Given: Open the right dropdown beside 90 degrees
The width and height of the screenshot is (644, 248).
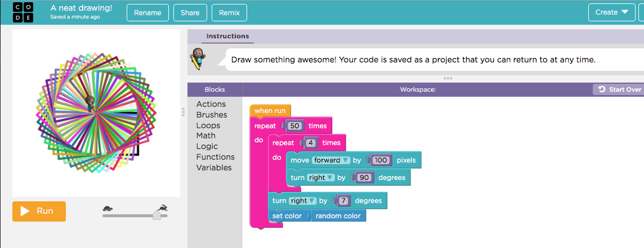Looking at the screenshot, I should 320,178.
